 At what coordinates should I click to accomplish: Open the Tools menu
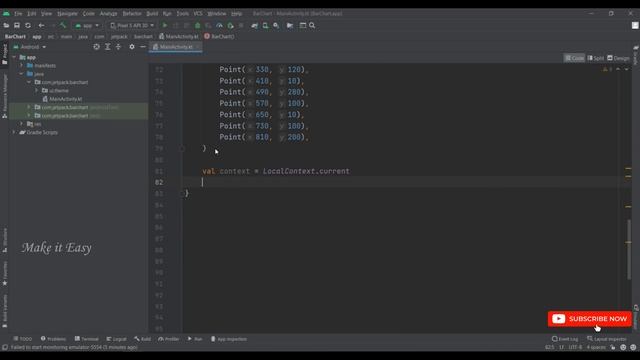[182, 13]
